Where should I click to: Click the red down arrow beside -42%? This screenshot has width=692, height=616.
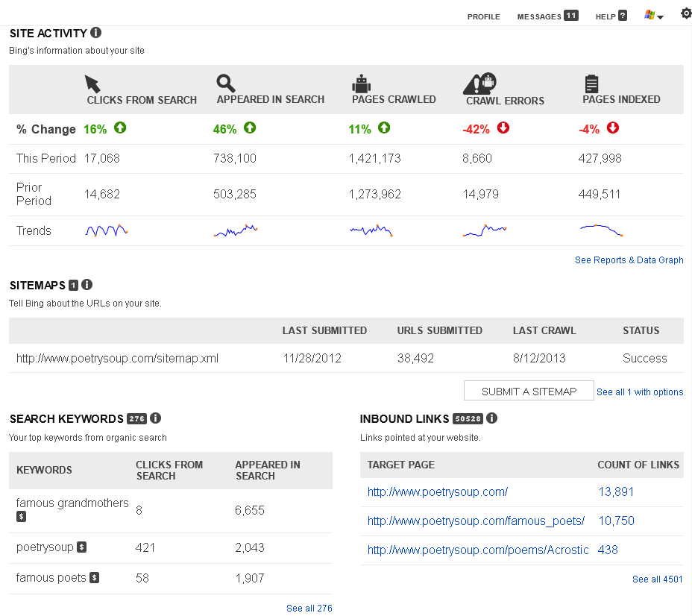coord(503,128)
